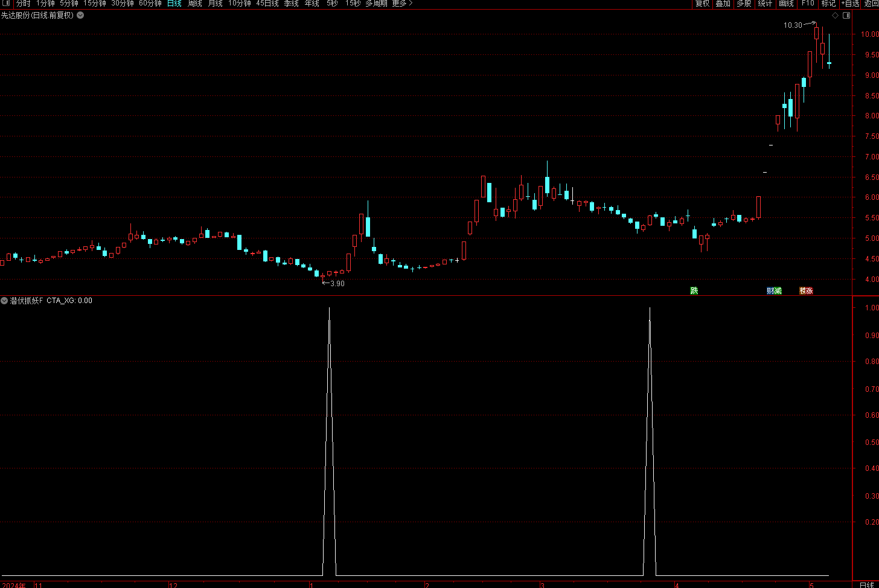
Task: Click the diamond icon above price axis
Action: click(x=835, y=15)
